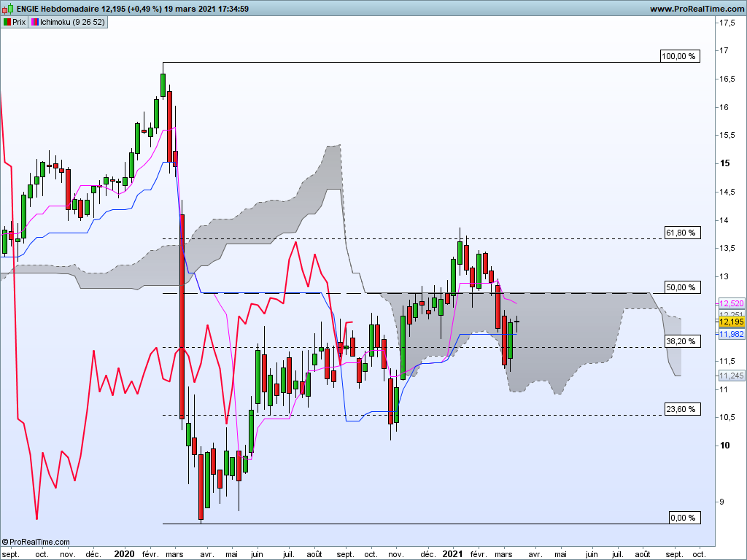Select the 23,60 % Fibonacci label
Image resolution: width=747 pixels, height=560 pixels.
[682, 409]
